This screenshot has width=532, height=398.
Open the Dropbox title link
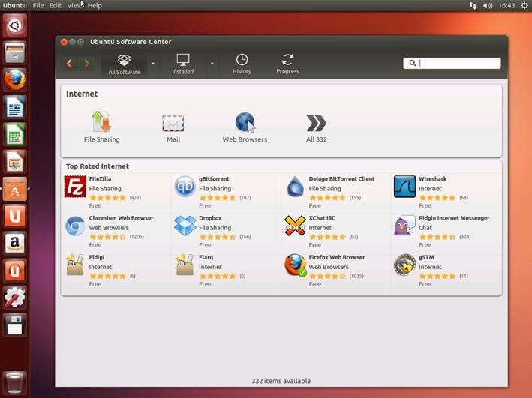(x=210, y=218)
